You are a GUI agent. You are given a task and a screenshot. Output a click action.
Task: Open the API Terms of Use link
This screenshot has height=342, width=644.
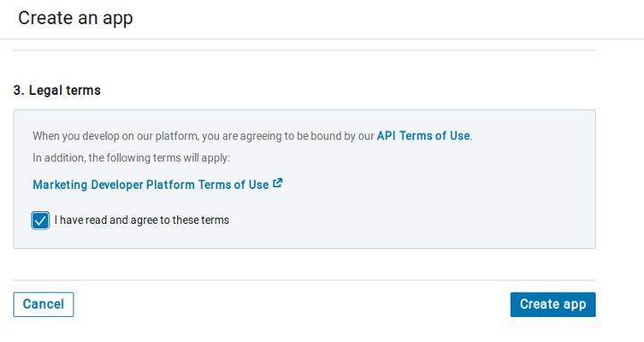tap(423, 136)
